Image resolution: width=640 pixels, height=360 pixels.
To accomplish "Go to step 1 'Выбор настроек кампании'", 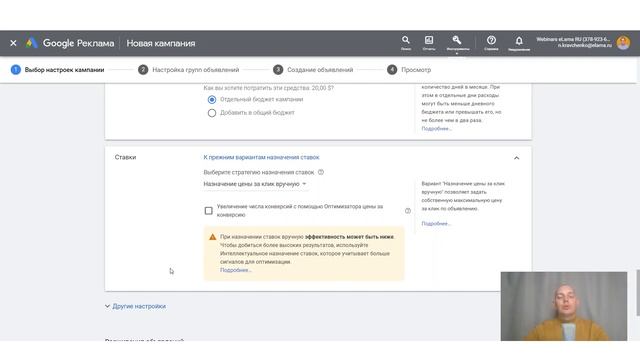I will 58,70.
